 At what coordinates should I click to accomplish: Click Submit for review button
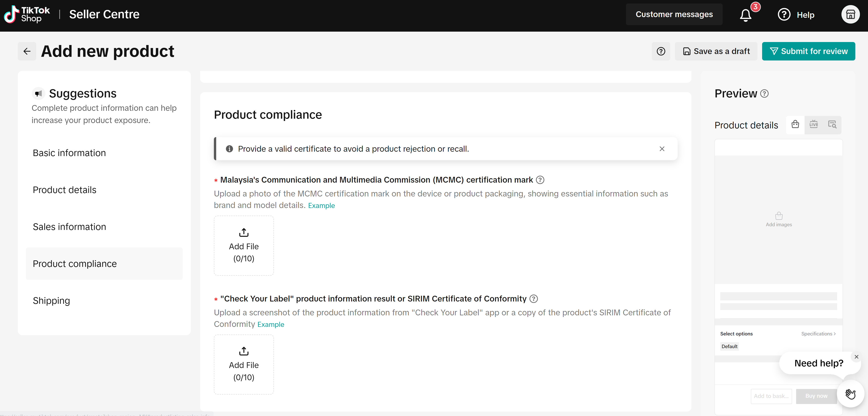point(808,51)
